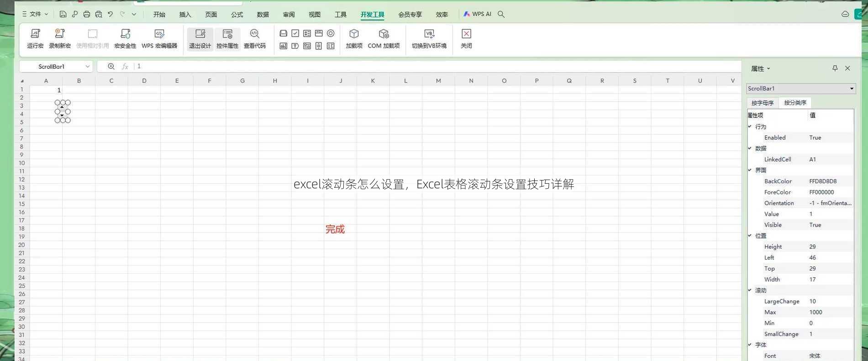Open the ScrollBar1 object selector combo box
Viewport: 868px width, 361px height.
801,88
